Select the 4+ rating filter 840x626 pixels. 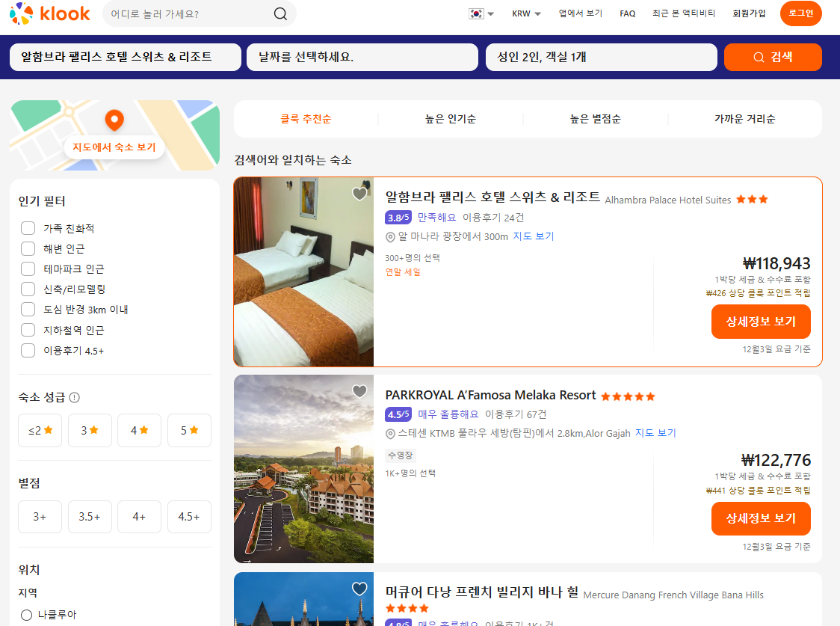tap(139, 517)
